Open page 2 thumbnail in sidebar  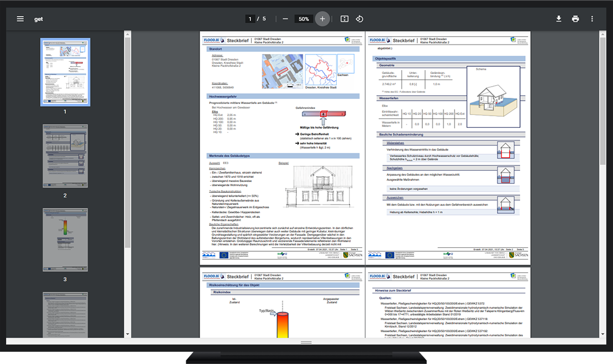click(x=65, y=156)
